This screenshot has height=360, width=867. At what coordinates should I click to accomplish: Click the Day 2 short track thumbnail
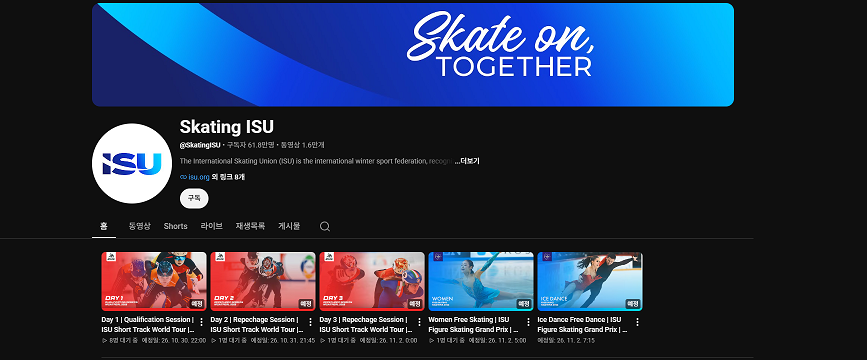(x=263, y=281)
